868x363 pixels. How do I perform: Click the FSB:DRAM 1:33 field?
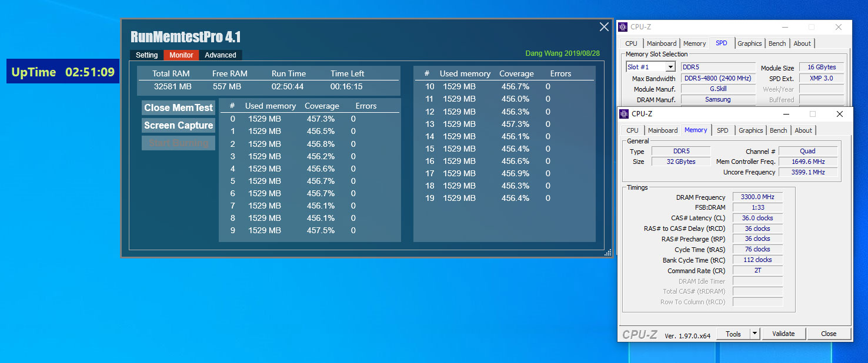757,207
